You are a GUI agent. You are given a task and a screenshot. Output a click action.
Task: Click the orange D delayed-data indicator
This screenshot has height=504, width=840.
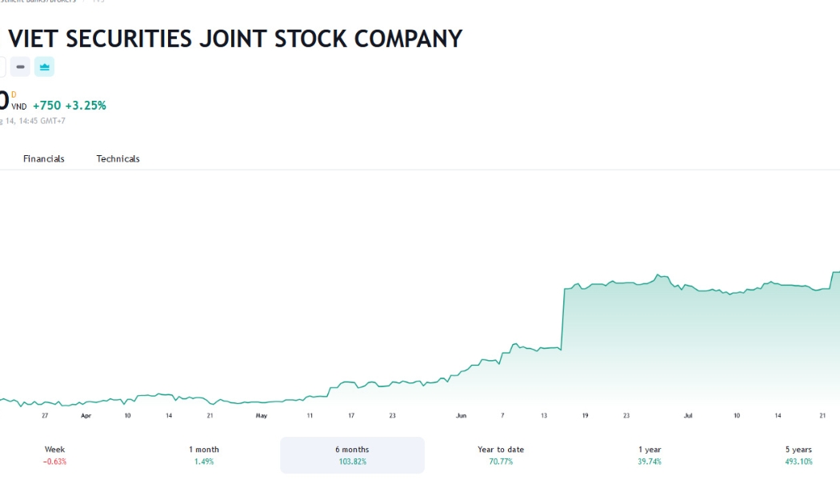point(14,95)
